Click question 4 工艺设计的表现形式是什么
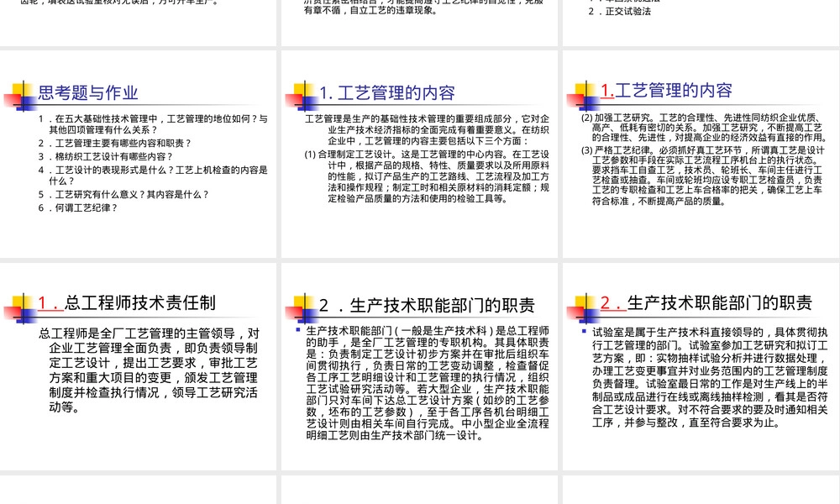Viewport: 840px width, 504px height. click(x=153, y=176)
